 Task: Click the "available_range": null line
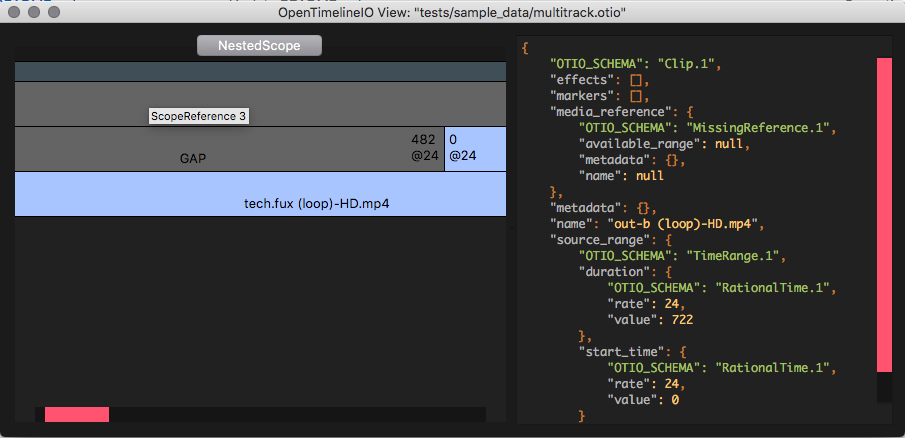pyautogui.click(x=664, y=144)
